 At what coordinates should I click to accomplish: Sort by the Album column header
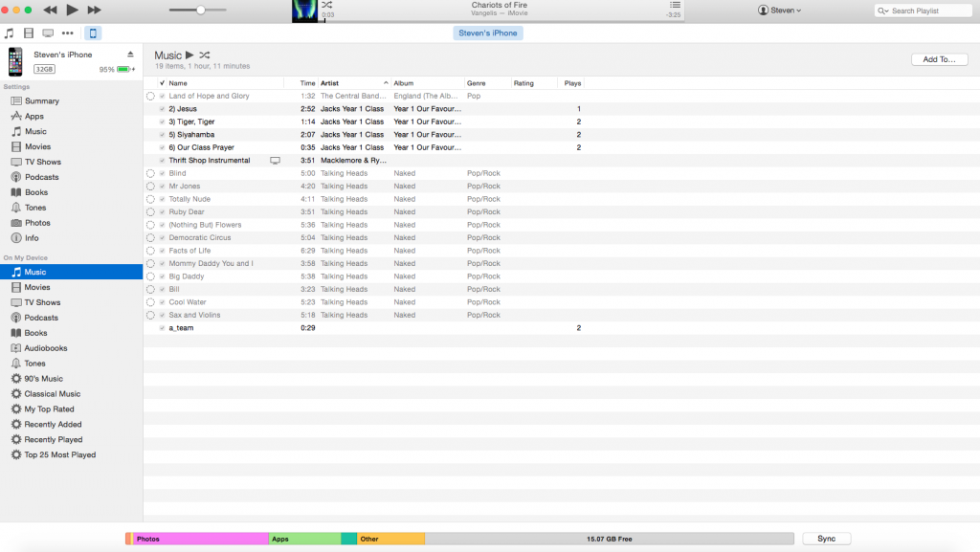click(404, 83)
